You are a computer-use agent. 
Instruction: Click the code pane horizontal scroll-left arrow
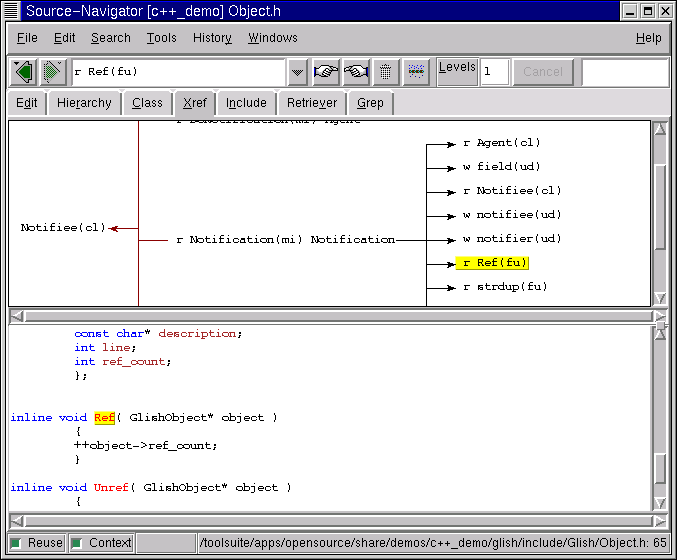[x=16, y=522]
